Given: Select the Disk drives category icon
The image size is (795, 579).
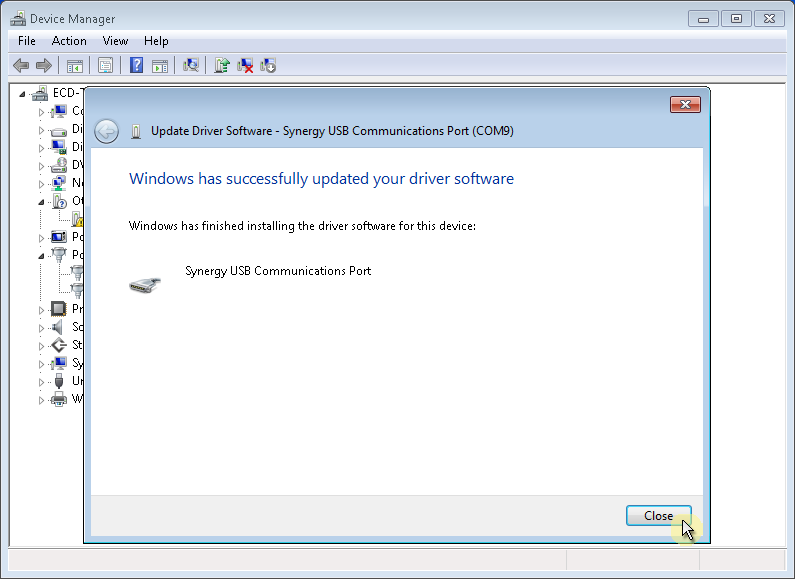Looking at the screenshot, I should (59, 130).
